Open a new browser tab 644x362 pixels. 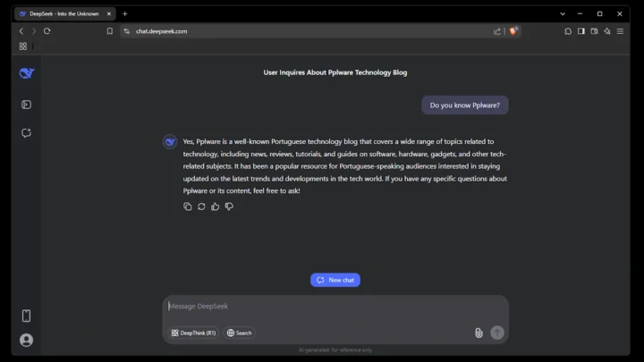pyautogui.click(x=125, y=13)
